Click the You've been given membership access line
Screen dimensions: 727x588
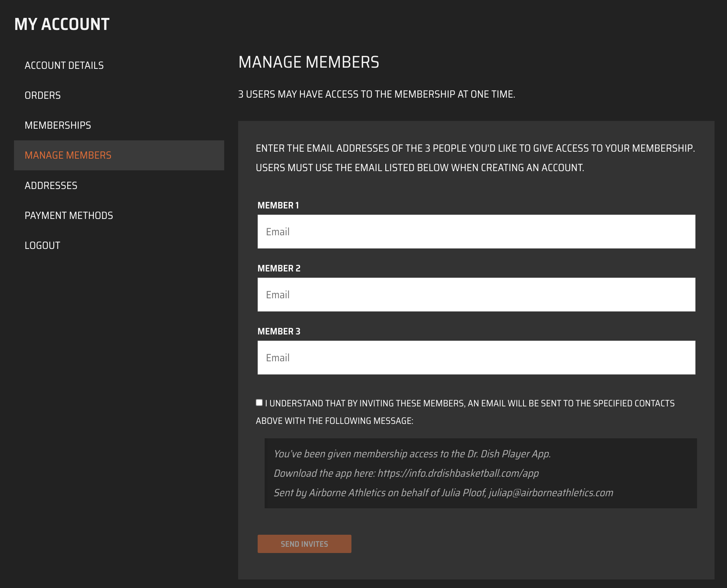pos(412,454)
